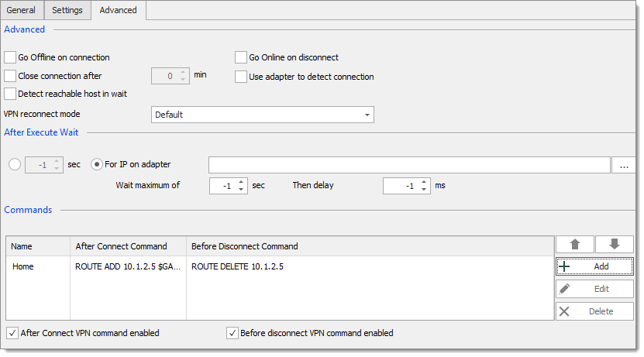Screen dimensions: 644x357
Task: Edit the selected command with pencil button
Action: click(x=594, y=289)
